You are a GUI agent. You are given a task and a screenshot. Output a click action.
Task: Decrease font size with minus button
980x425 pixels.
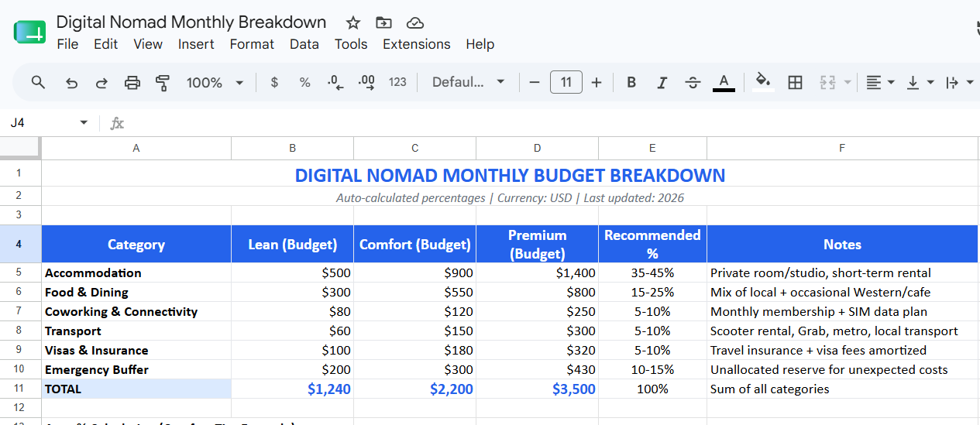[534, 82]
